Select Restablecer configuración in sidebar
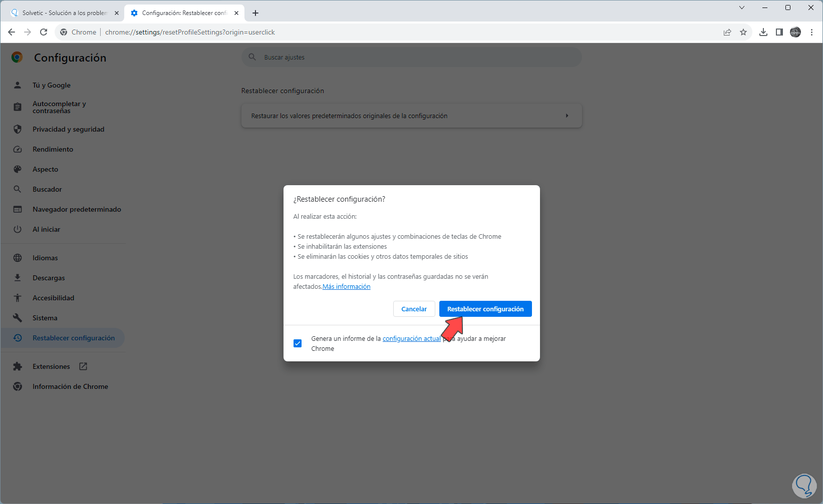Screen dimensions: 823x504 pyautogui.click(x=63, y=338)
